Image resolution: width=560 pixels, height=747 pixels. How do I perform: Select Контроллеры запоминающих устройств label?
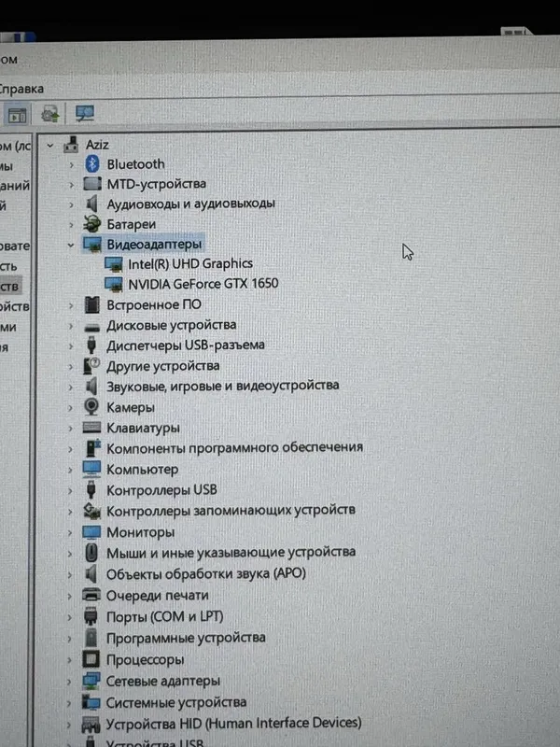pos(231,511)
